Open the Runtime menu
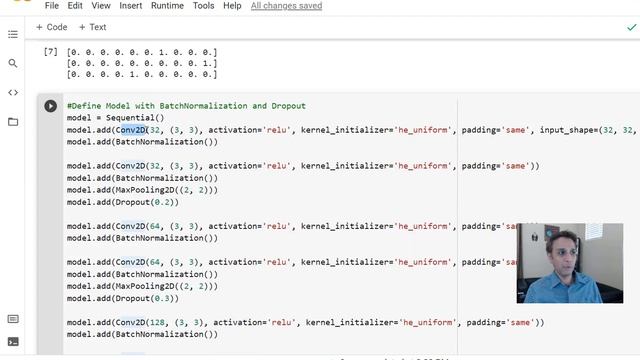This screenshot has height=360, width=640. click(167, 6)
